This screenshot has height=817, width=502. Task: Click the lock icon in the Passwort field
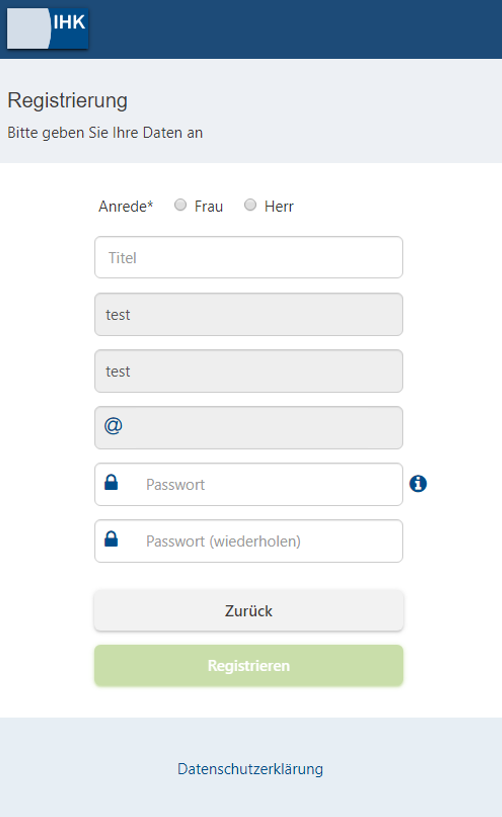pyautogui.click(x=111, y=482)
